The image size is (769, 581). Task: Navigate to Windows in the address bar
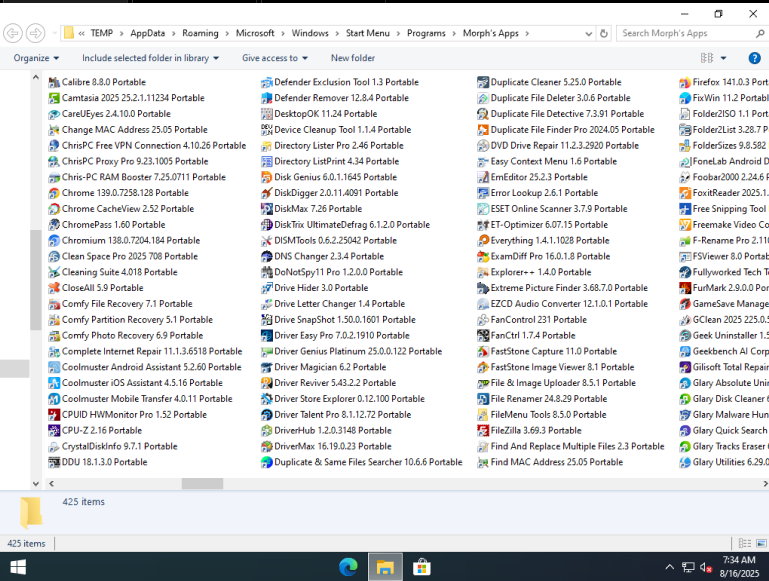tap(310, 33)
